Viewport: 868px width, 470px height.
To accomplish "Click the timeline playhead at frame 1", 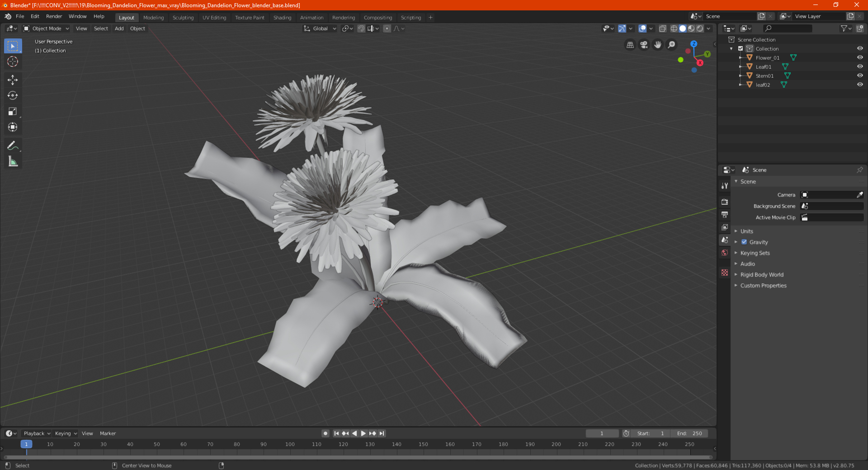I will click(26, 444).
